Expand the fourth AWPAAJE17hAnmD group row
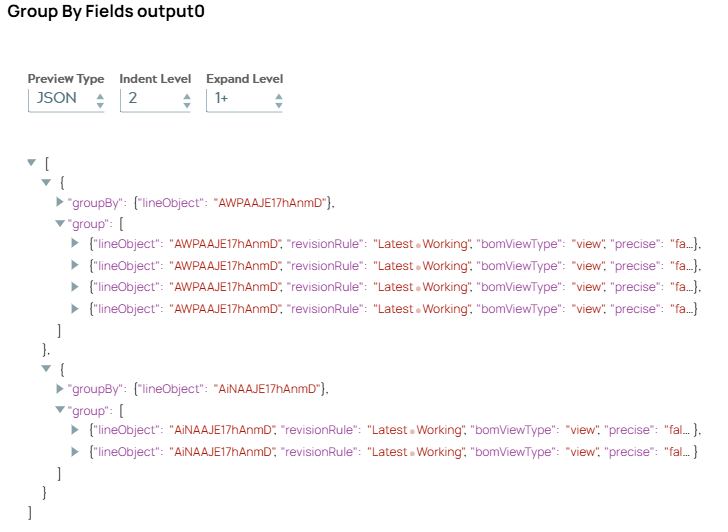The height and width of the screenshot is (532, 728). pyautogui.click(x=75, y=308)
